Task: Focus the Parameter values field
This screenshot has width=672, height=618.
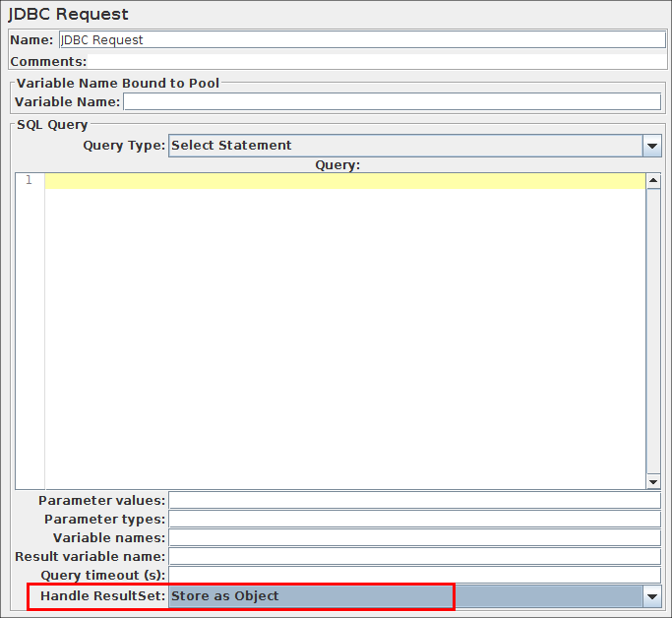Action: (x=414, y=501)
